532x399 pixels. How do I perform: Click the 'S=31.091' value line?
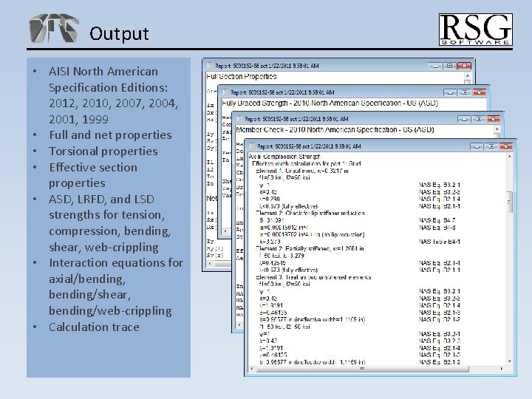tap(271, 220)
